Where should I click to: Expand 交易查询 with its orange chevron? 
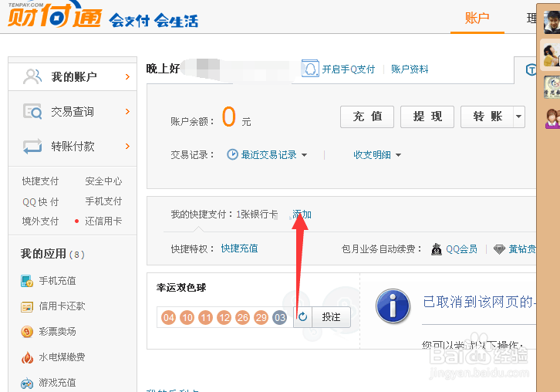click(127, 111)
